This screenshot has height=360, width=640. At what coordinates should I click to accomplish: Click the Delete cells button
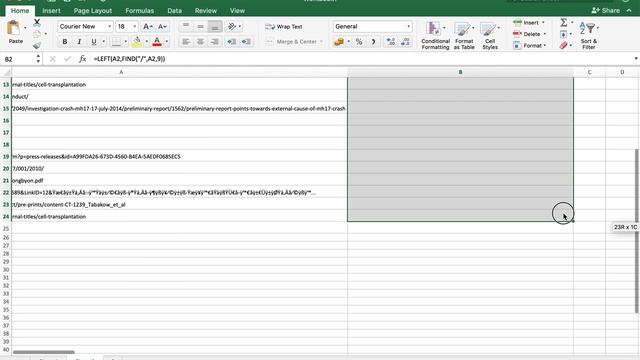529,34
